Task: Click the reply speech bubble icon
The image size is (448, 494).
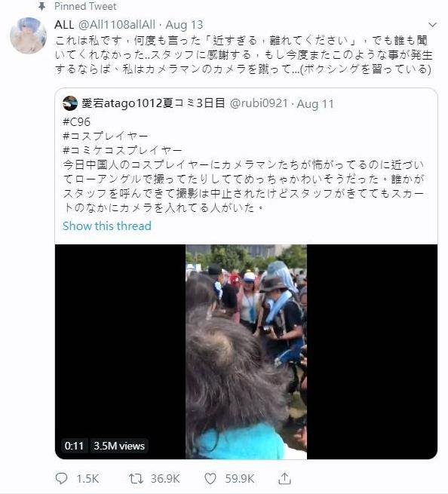Action: [61, 479]
